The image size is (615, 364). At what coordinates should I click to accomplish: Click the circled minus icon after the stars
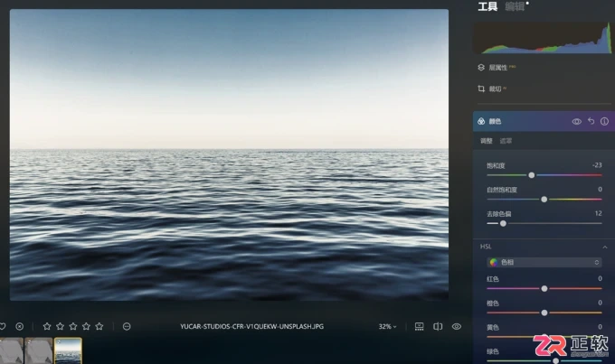[x=127, y=326]
